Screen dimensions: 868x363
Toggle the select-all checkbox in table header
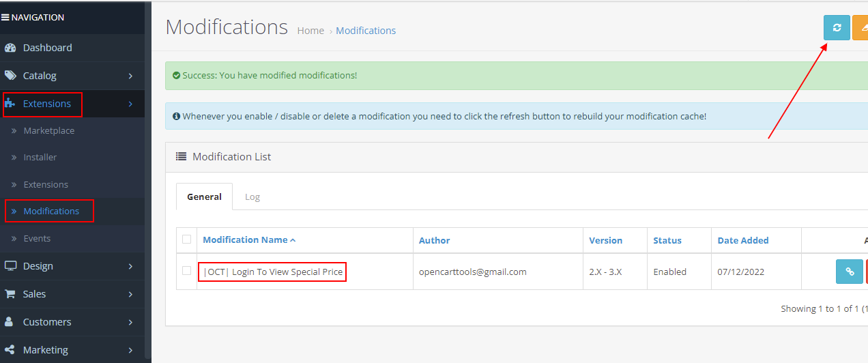(x=186, y=239)
